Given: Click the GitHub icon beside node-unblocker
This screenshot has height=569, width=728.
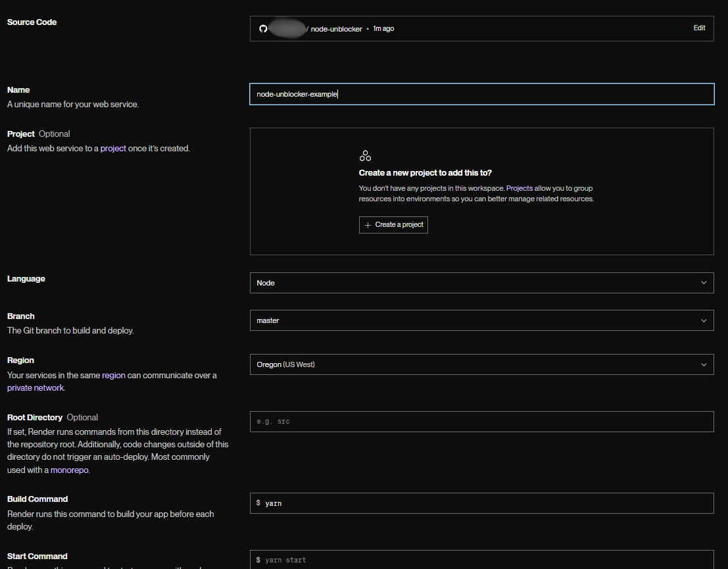Looking at the screenshot, I should pos(263,29).
